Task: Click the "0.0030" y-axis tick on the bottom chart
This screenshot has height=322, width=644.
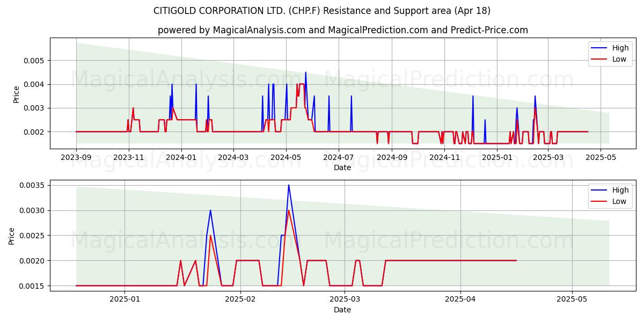Action: (32, 210)
